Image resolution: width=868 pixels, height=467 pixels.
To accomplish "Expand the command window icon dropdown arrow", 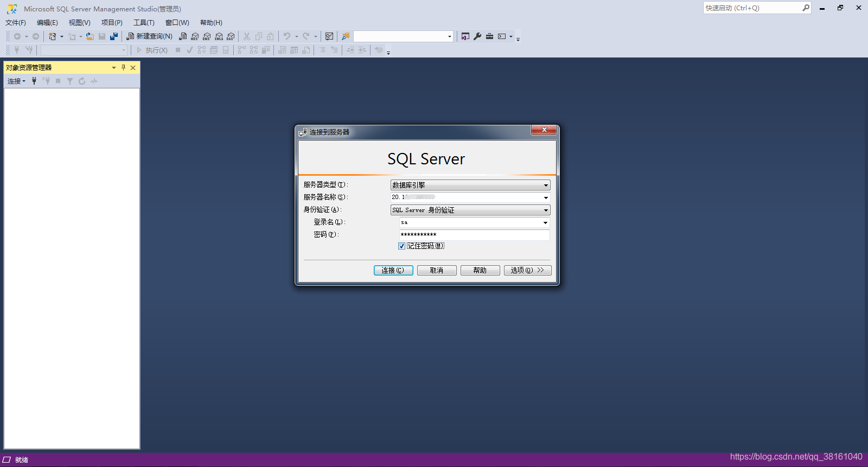I will pyautogui.click(x=511, y=36).
